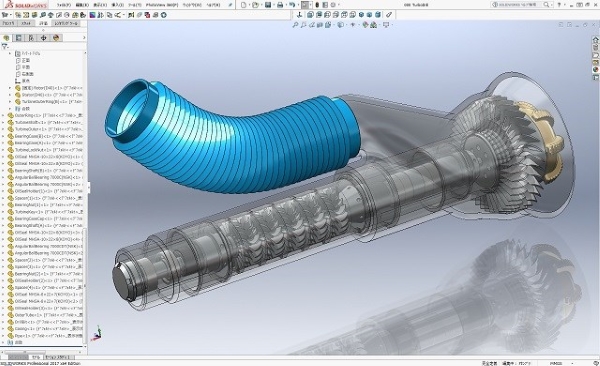Click the New document icon
Viewport: 600px width, 366px height.
point(244,5)
